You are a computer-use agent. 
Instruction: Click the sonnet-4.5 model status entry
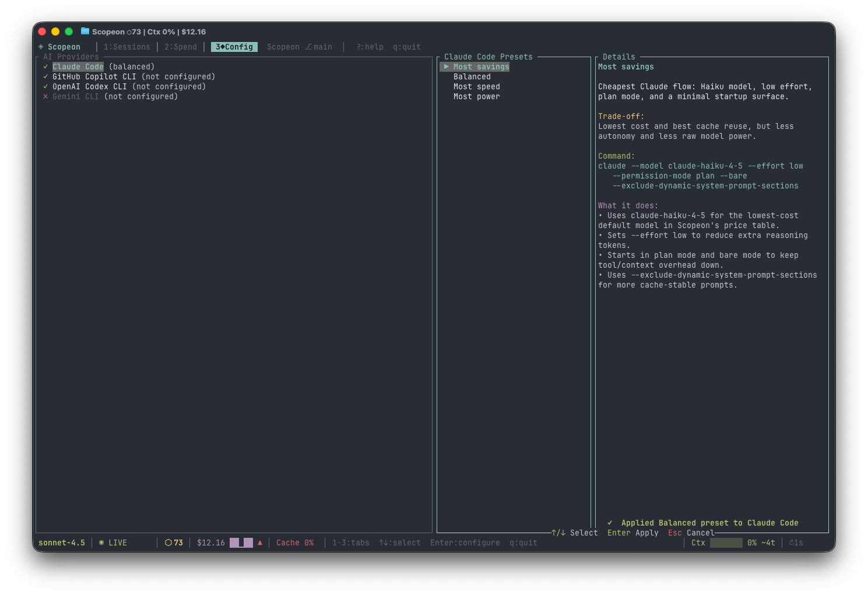tap(62, 542)
